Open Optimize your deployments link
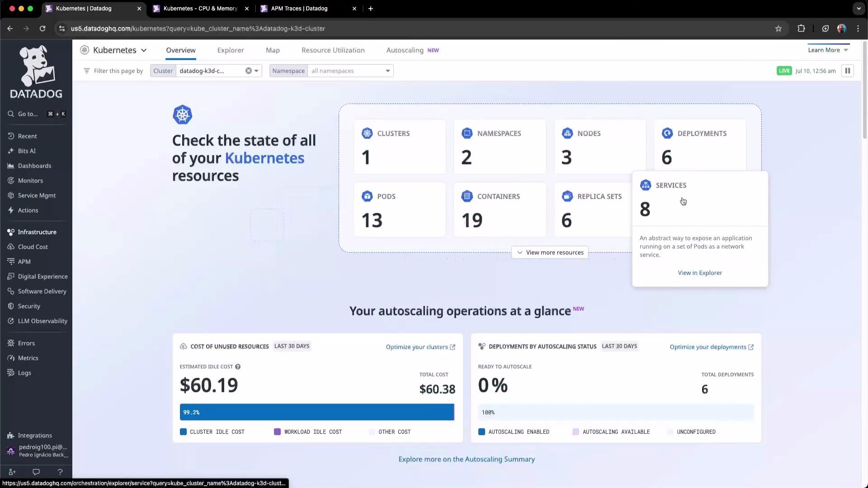This screenshot has height=488, width=868. click(712, 347)
